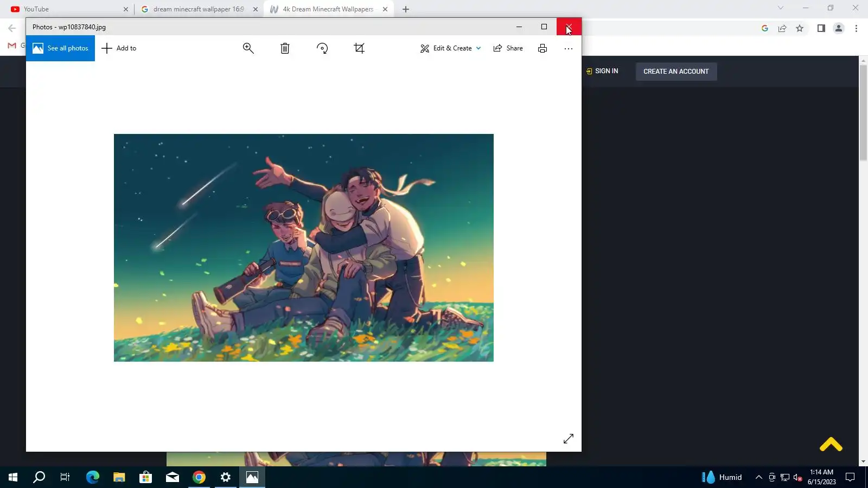868x488 pixels.
Task: Close the YouTube tab
Action: point(126,9)
